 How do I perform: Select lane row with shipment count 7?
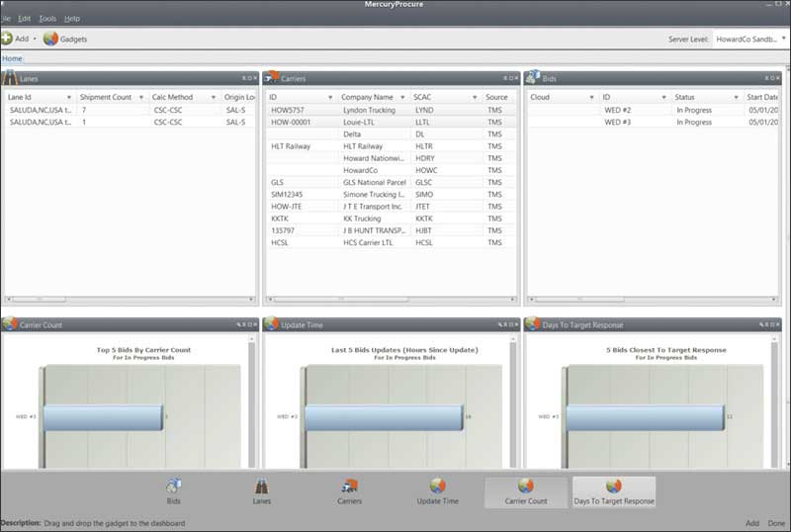[x=131, y=110]
